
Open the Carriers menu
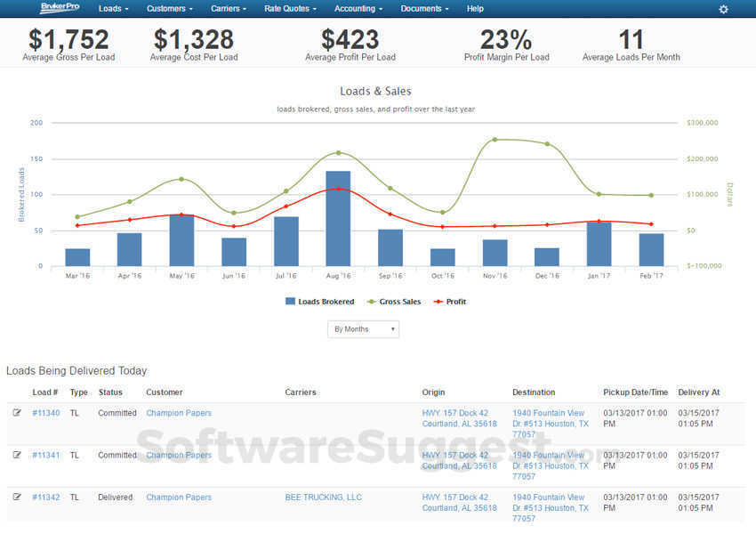[228, 9]
